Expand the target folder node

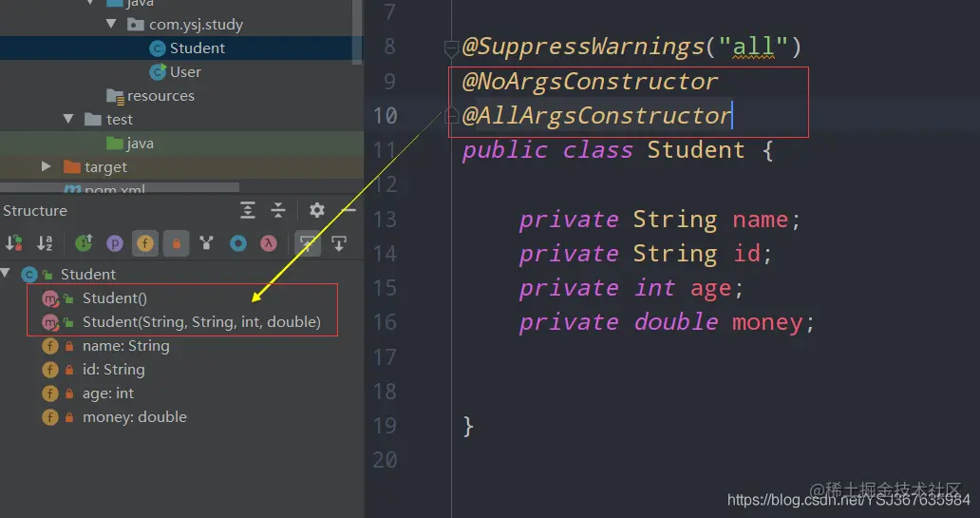click(x=46, y=166)
